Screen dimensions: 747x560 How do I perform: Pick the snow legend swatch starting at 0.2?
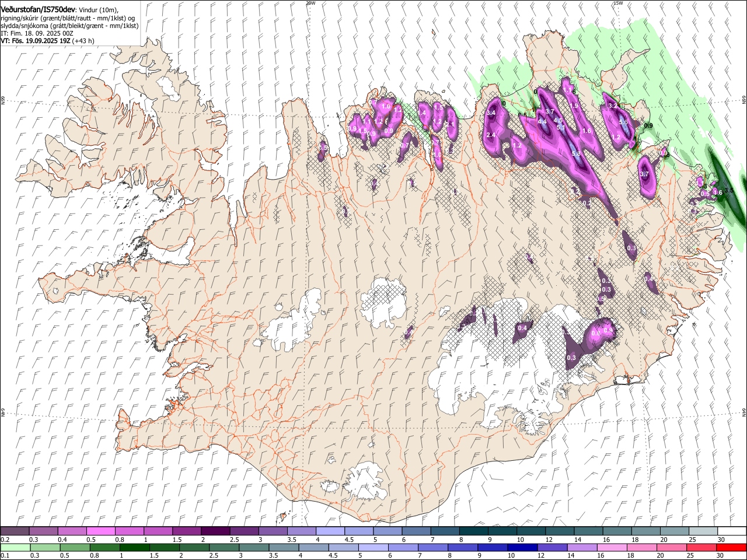click(x=15, y=531)
